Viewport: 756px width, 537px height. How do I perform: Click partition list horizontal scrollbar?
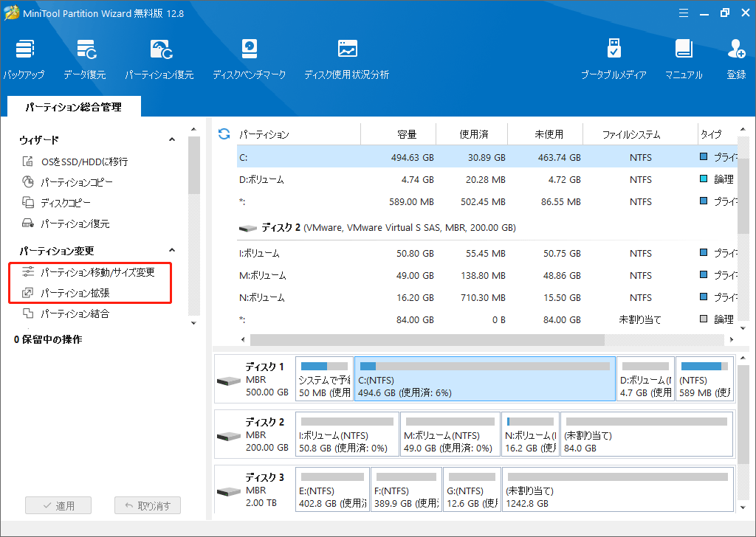tap(427, 339)
